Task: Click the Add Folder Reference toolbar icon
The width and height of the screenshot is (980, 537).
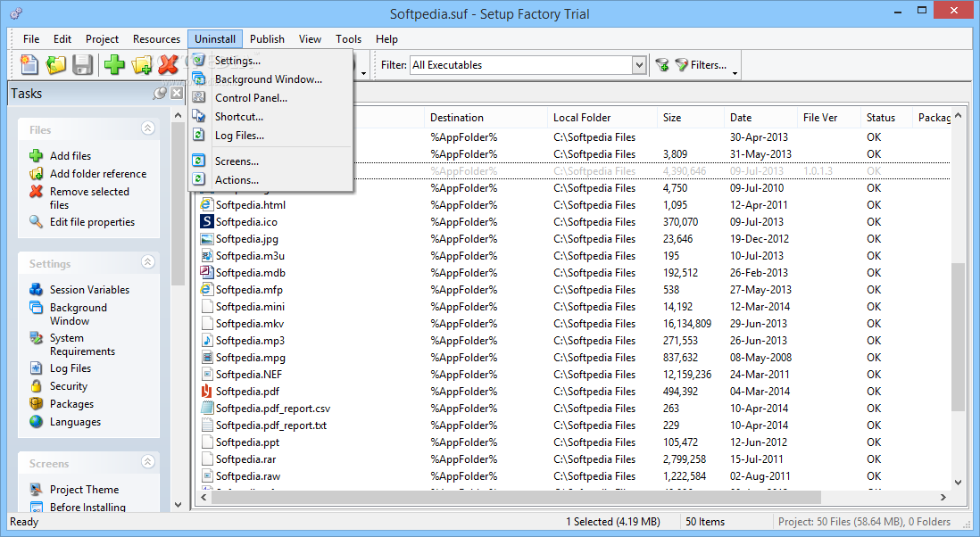Action: (x=141, y=64)
